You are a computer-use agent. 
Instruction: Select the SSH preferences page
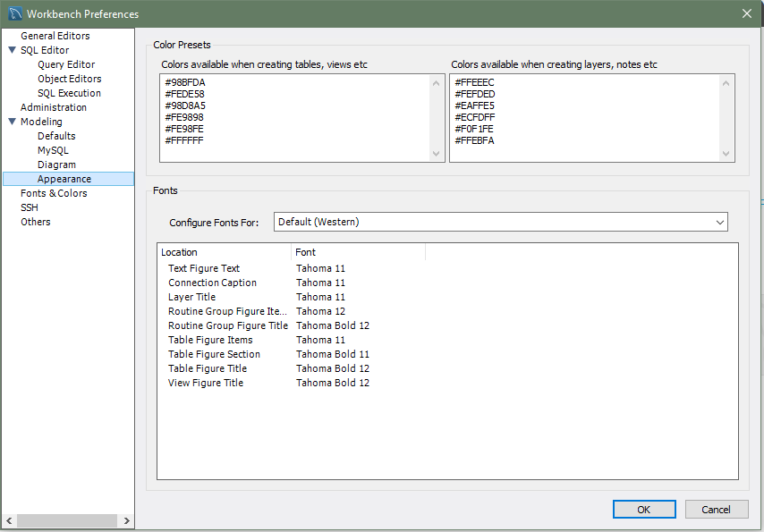(x=30, y=207)
